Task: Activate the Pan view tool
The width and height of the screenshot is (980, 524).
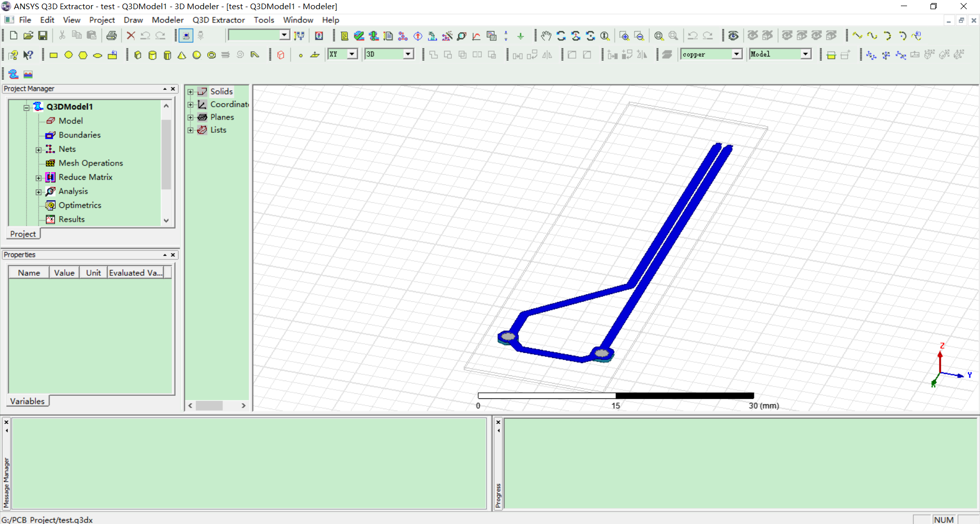Action: (546, 36)
